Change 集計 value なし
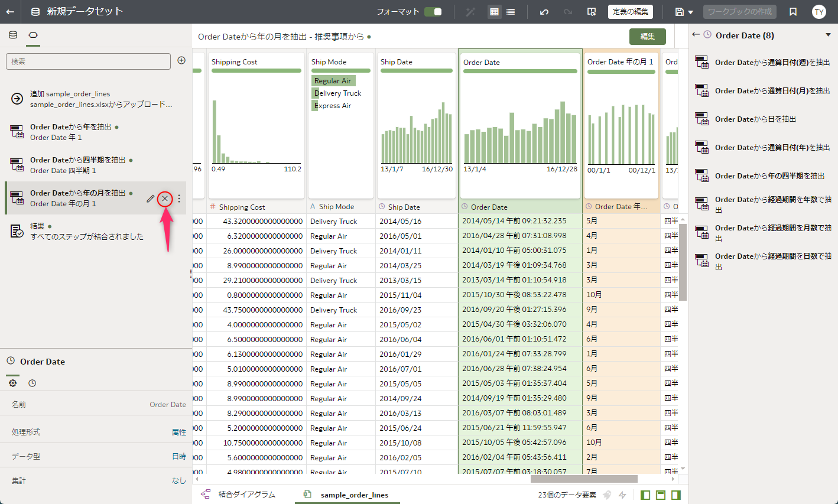Image resolution: width=838 pixels, height=504 pixels. tap(179, 481)
